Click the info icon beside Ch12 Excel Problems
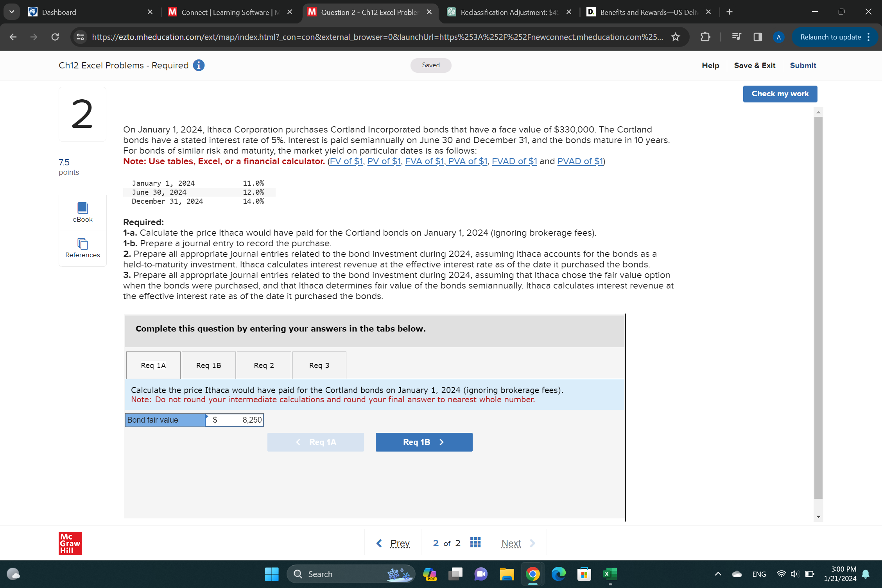Screen dimensions: 882x588 click(199, 65)
